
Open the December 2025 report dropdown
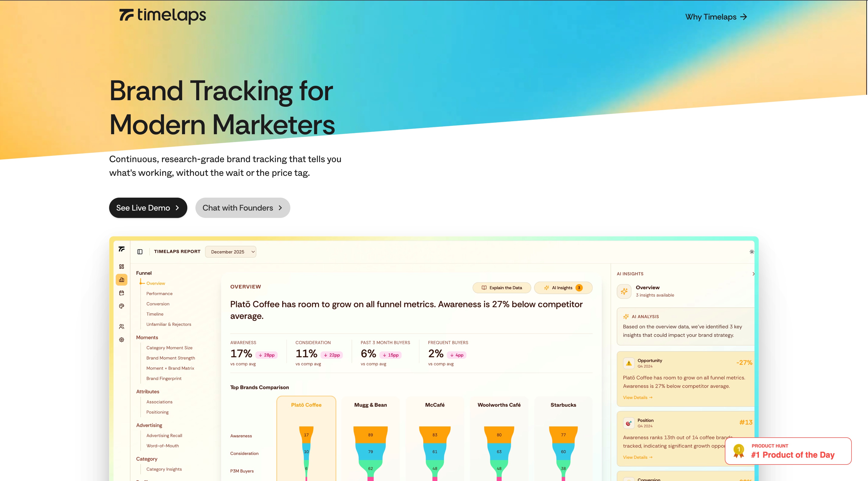coord(230,252)
